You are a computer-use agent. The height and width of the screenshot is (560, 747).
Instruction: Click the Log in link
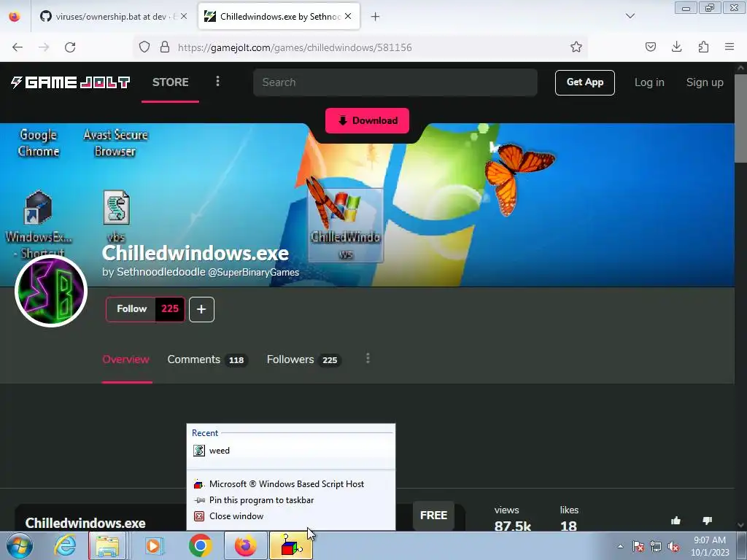(649, 82)
